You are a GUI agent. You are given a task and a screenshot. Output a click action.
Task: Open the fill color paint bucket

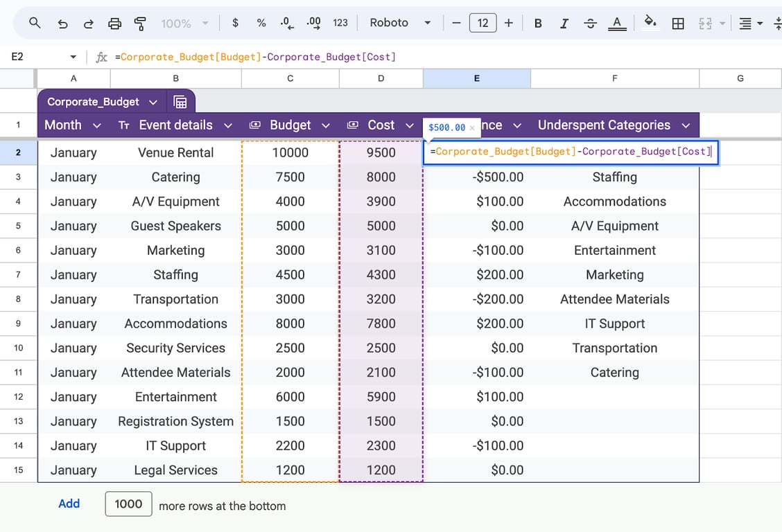click(650, 23)
